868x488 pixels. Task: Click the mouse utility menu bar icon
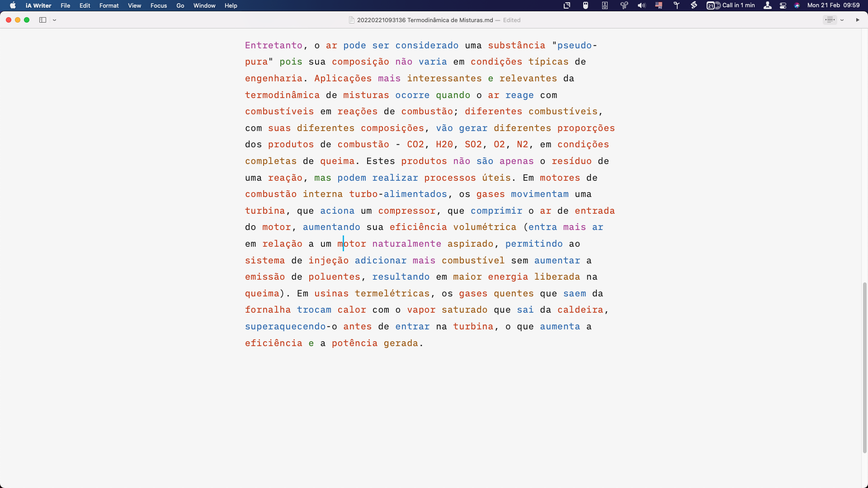click(x=585, y=5)
